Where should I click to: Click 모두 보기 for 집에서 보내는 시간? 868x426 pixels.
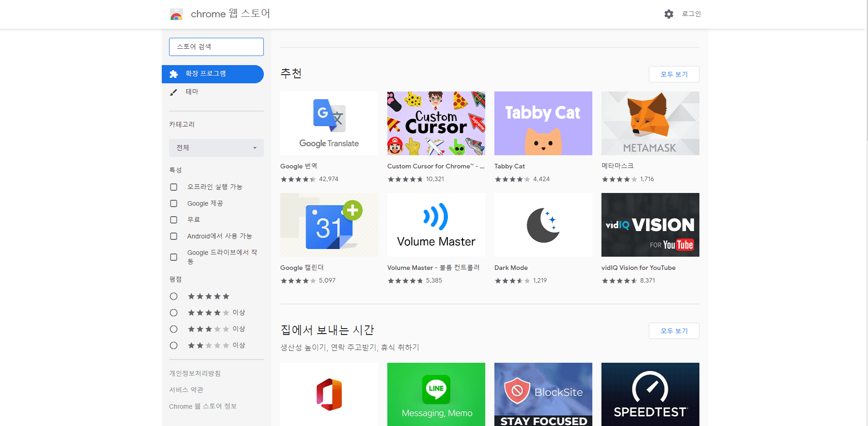coord(674,331)
